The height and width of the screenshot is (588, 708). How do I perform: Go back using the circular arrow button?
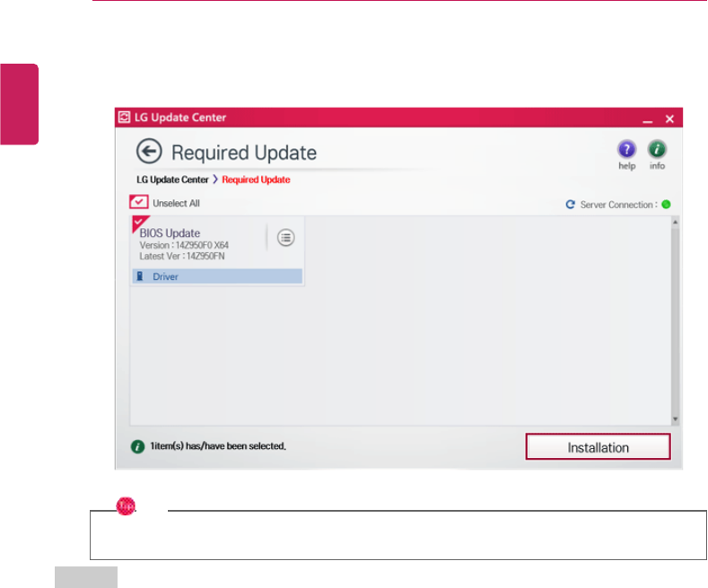[x=149, y=151]
